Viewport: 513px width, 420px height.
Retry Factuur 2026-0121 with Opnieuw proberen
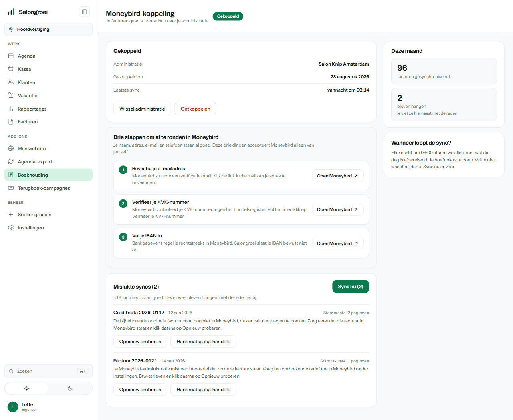(140, 390)
